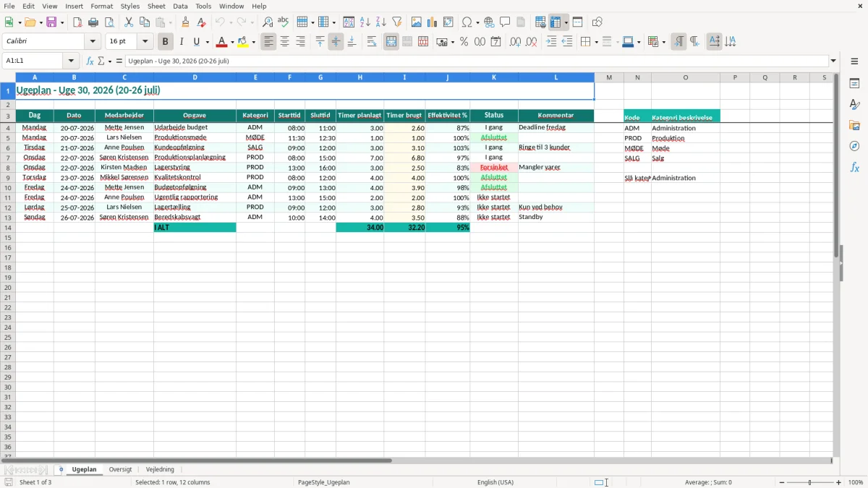
Task: Insert a comment
Action: (x=505, y=22)
